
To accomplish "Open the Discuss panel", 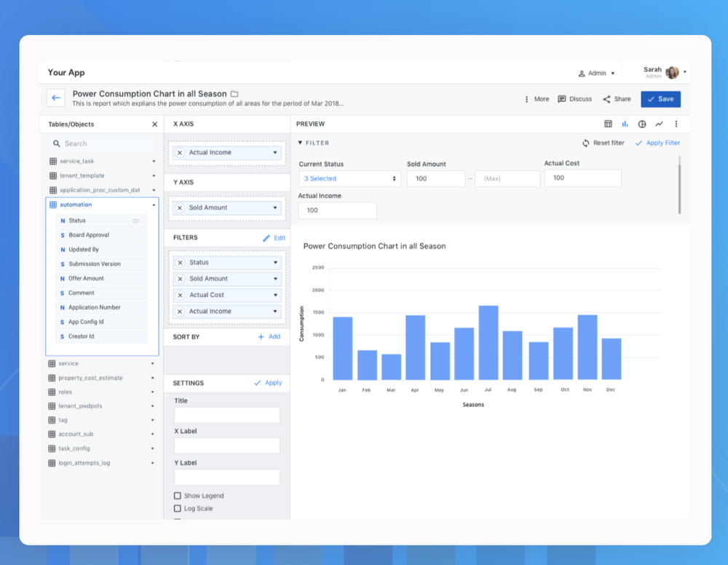I will point(574,98).
